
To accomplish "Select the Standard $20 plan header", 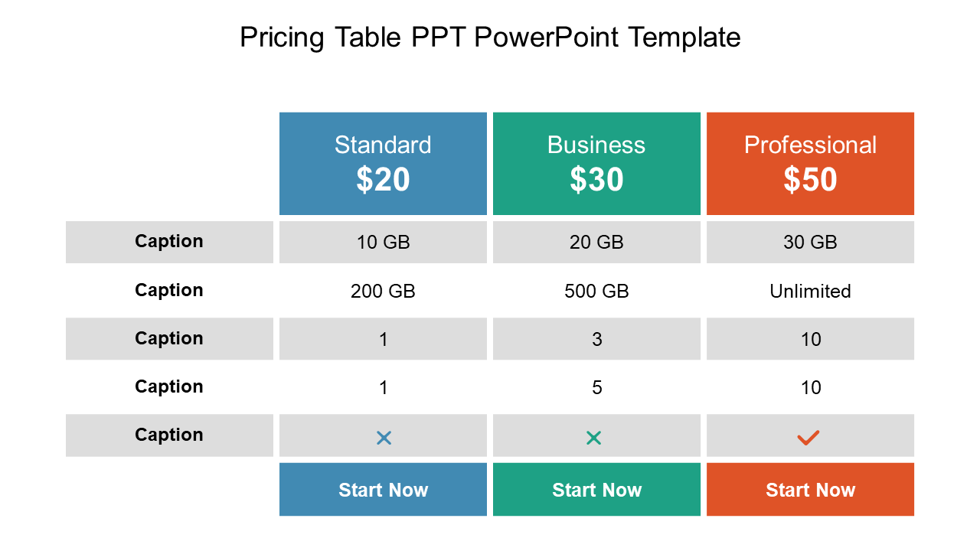I will (x=383, y=164).
